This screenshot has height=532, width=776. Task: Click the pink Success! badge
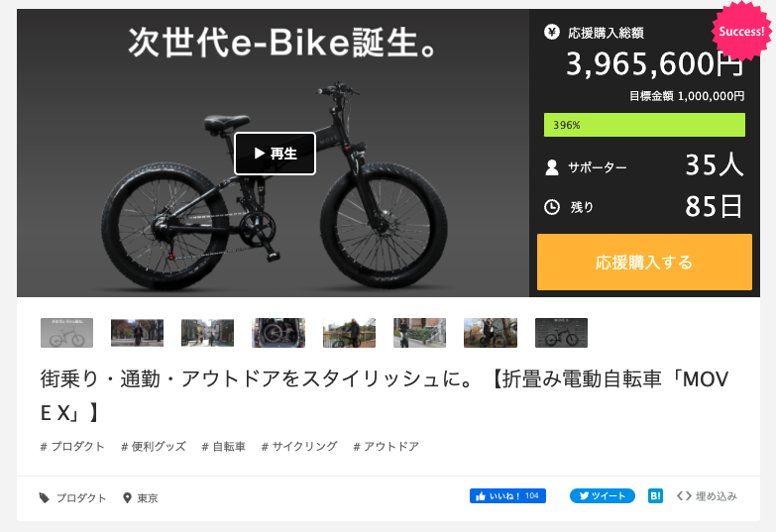tap(741, 31)
